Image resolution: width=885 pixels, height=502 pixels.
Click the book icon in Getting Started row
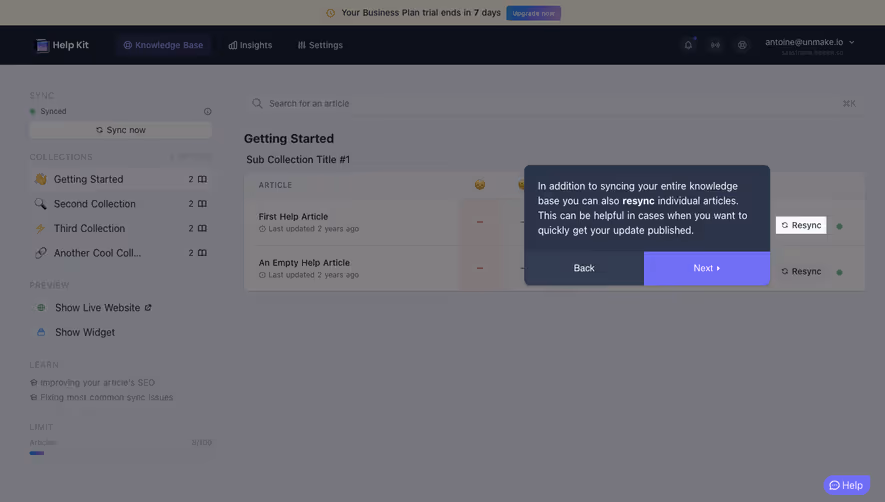pyautogui.click(x=202, y=179)
